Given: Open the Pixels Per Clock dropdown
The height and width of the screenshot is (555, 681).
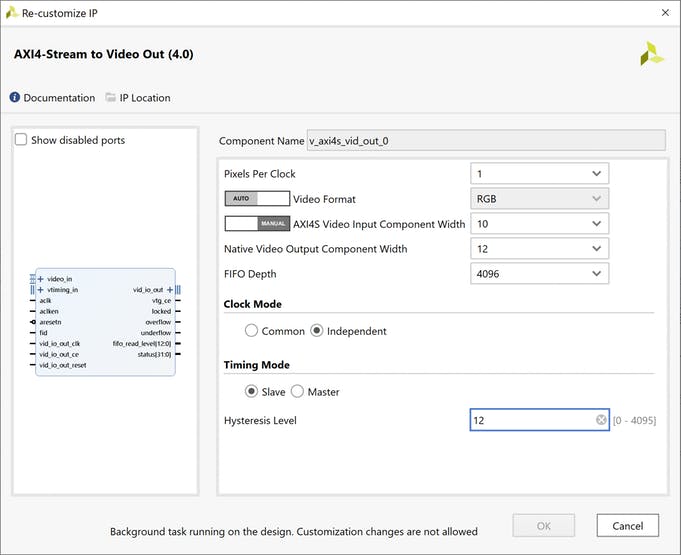Looking at the screenshot, I should pos(539,174).
